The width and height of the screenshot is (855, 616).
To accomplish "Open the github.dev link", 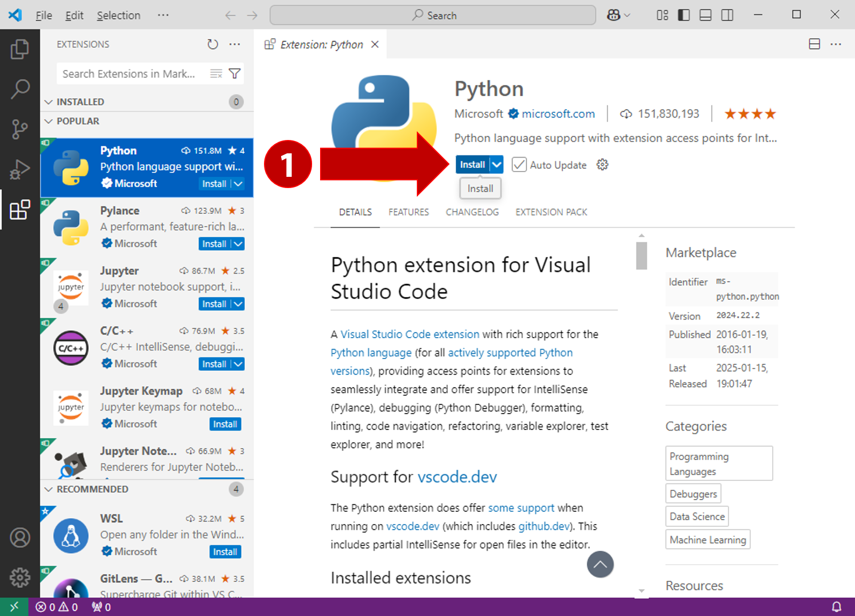I will tap(544, 526).
